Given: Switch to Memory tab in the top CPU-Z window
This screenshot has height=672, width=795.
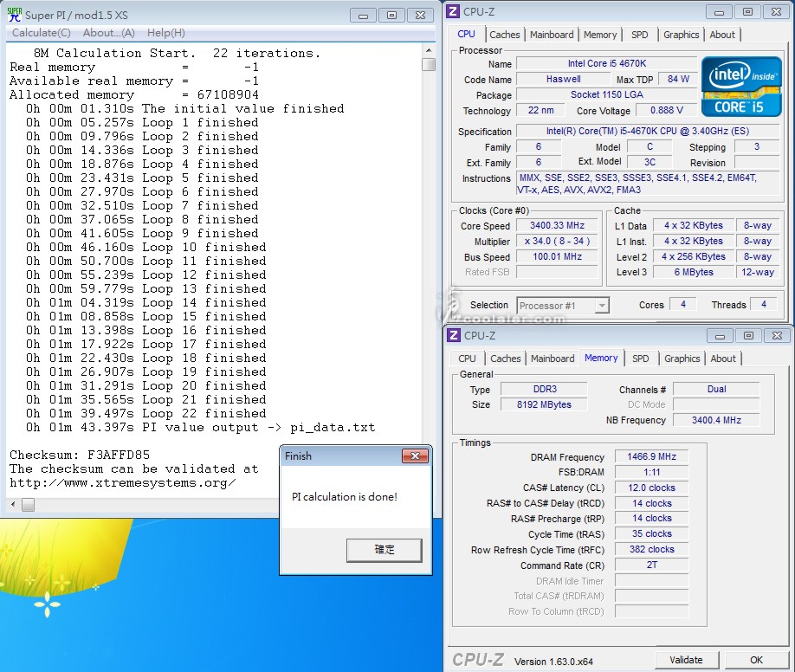Looking at the screenshot, I should tap(600, 35).
